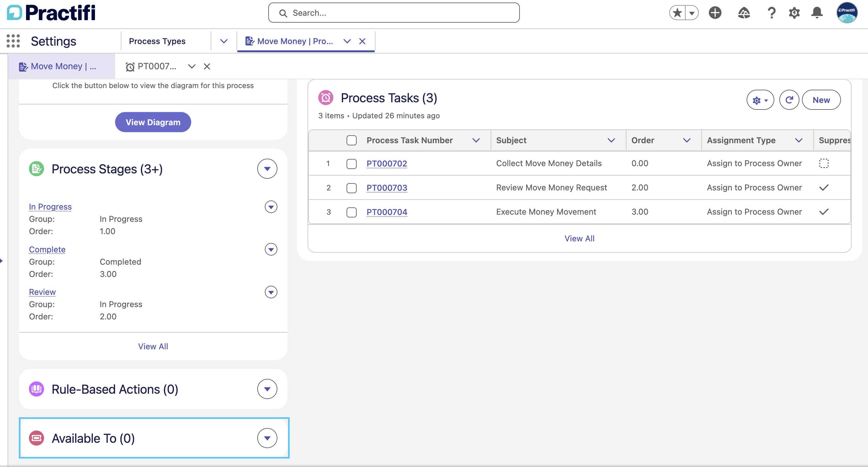Screen dimensions: 868x467
Task: Open the Trailhead guidance icon
Action: [x=744, y=13]
